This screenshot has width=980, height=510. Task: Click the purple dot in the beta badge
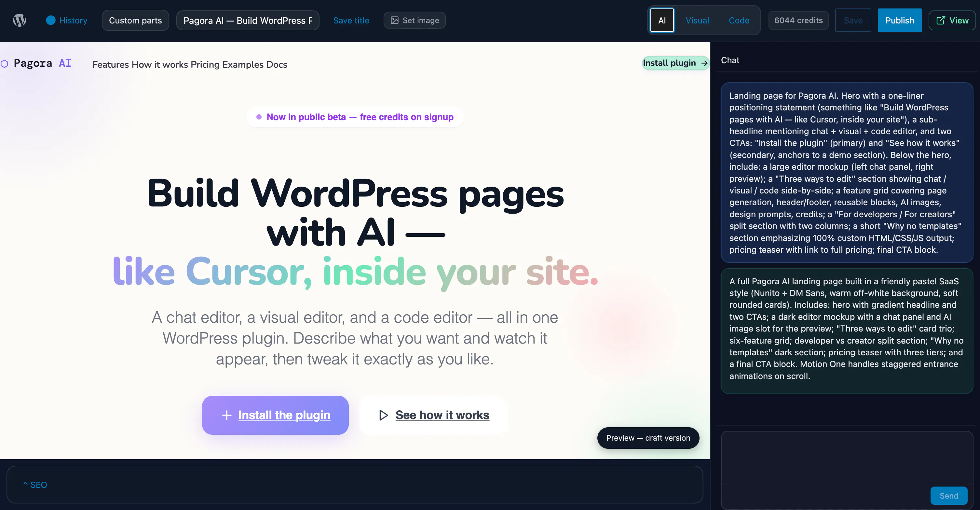point(259,117)
